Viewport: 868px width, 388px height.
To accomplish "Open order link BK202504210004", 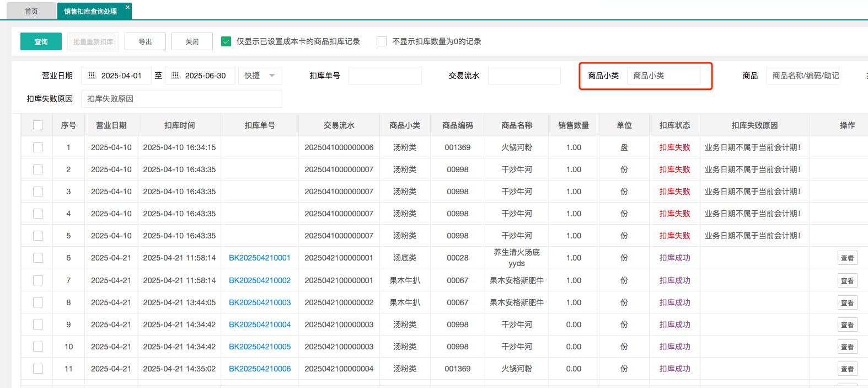I will [x=260, y=325].
